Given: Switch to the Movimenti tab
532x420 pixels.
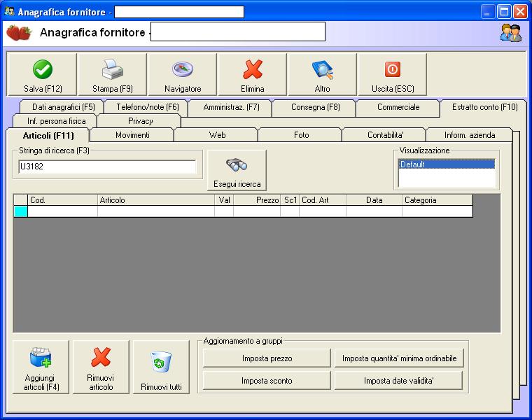Looking at the screenshot, I should tap(132, 135).
